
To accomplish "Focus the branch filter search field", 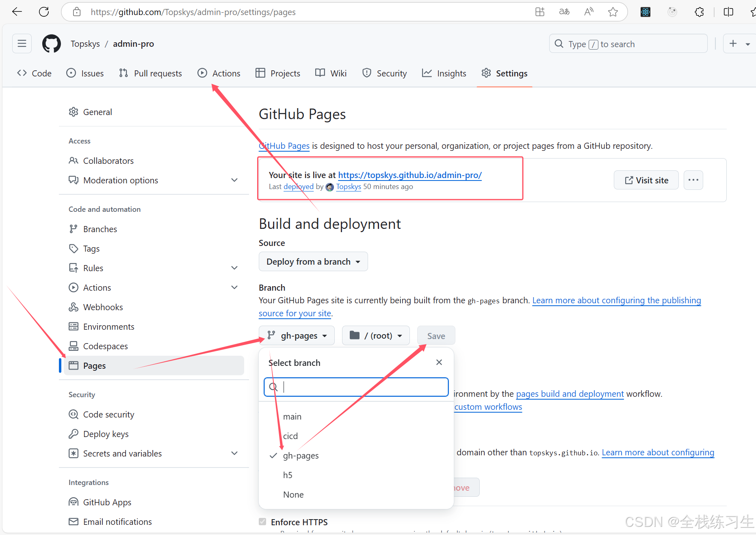I will tap(356, 387).
